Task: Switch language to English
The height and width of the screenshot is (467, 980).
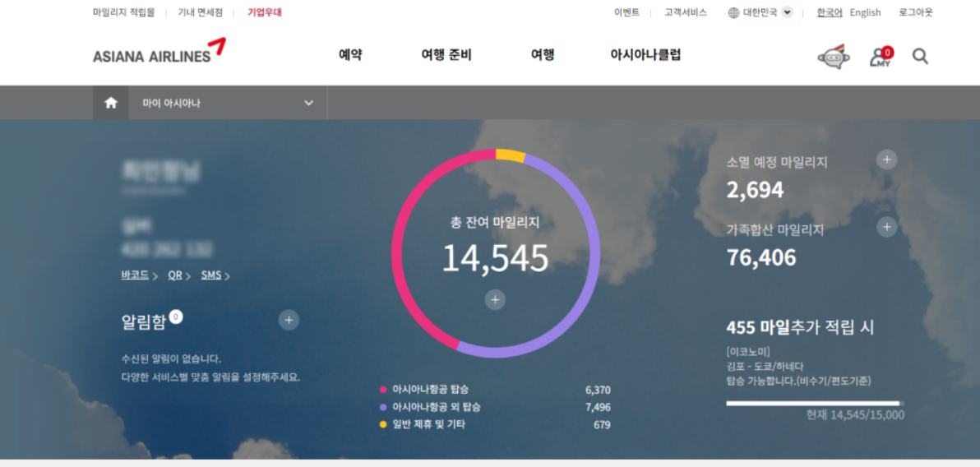Action: [865, 12]
